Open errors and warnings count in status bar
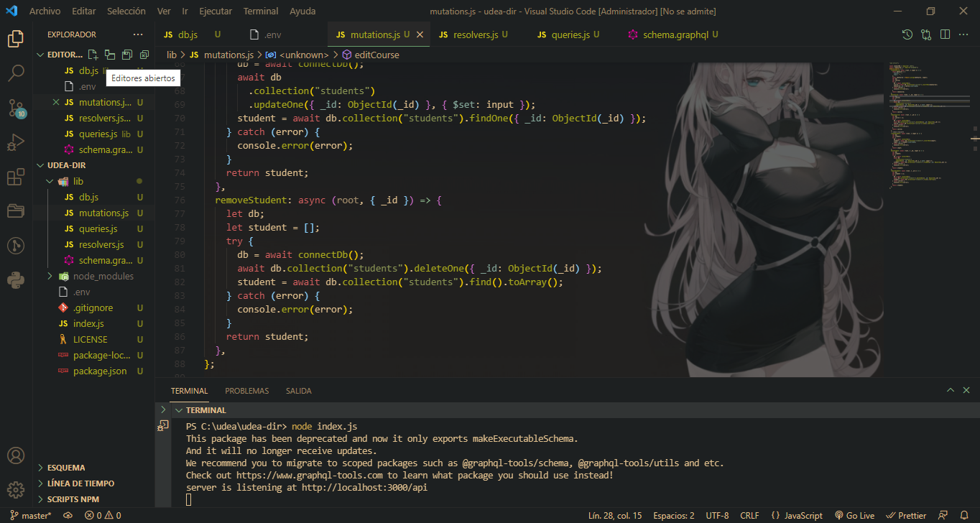The image size is (980, 523). [x=103, y=515]
